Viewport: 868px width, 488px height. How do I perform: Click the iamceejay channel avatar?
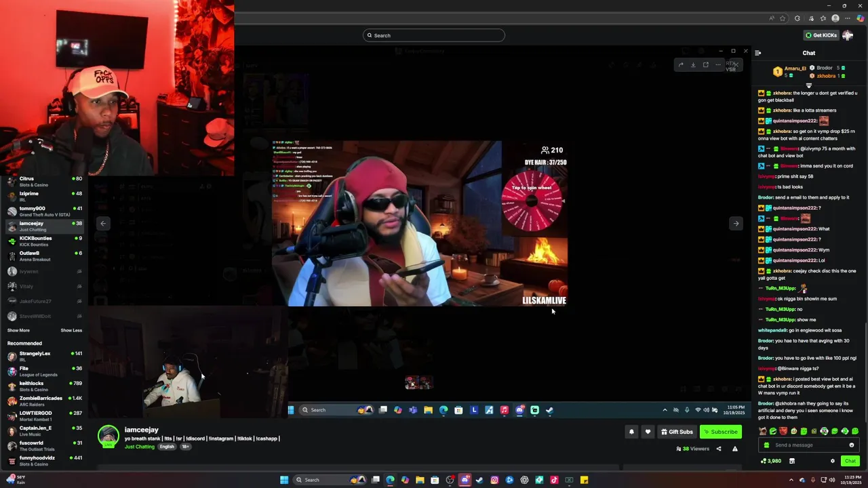[108, 436]
